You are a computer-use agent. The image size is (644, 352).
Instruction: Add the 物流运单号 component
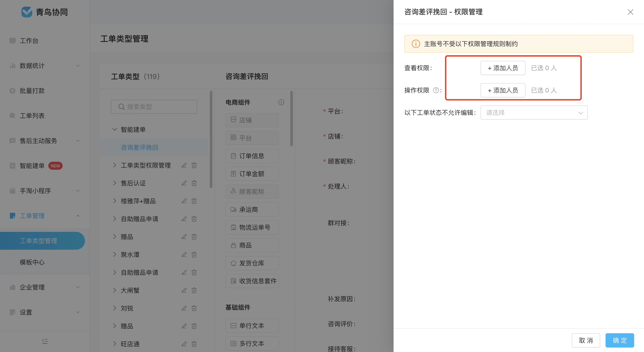(x=252, y=227)
